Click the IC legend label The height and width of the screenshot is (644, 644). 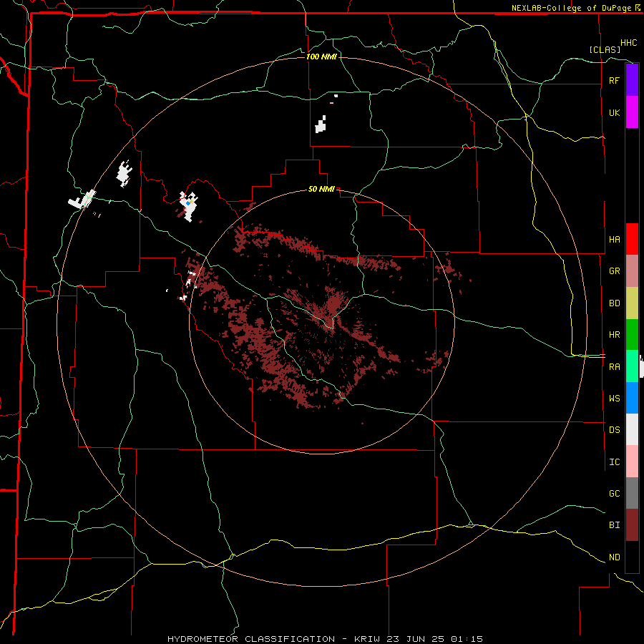point(614,462)
